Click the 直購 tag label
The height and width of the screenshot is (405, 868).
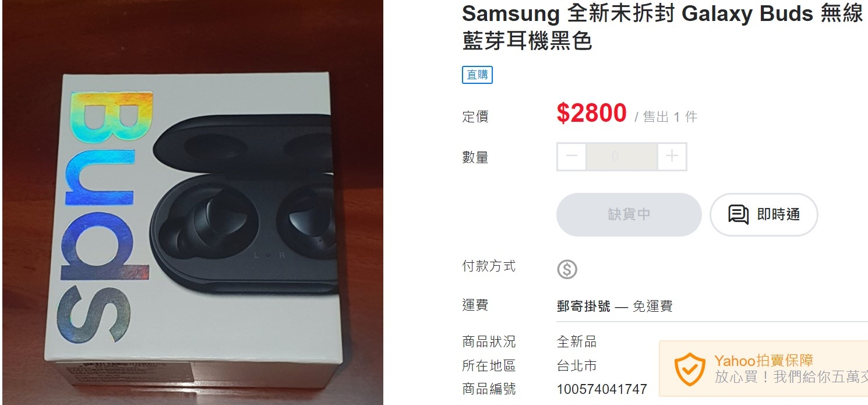point(477,75)
